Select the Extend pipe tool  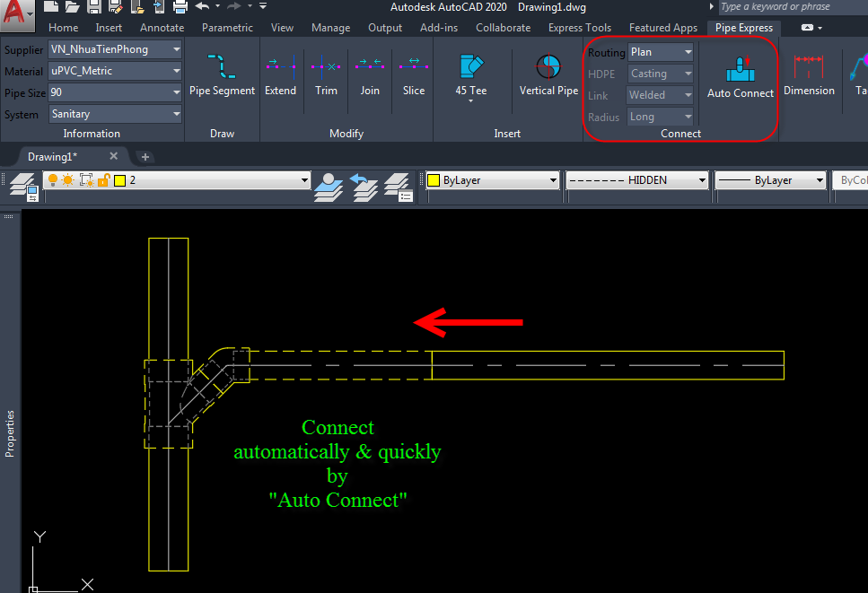280,74
